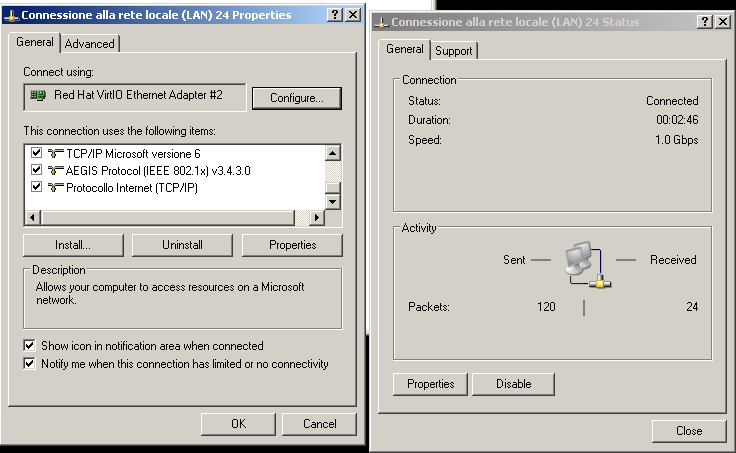Click the TCP/IP Microsoft versione 6 protocol icon
The width and height of the screenshot is (736, 453).
[x=55, y=153]
